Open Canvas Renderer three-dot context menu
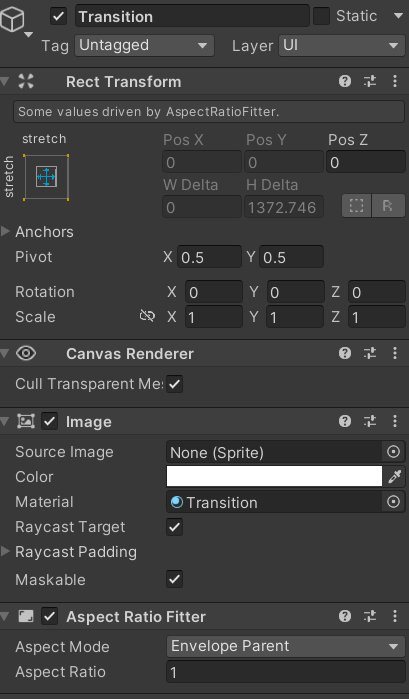 tap(395, 353)
